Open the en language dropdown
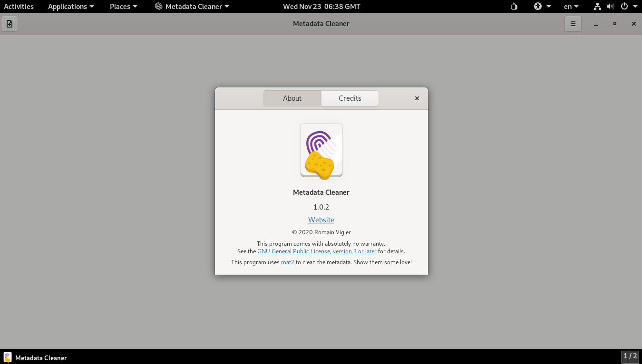642x364 pixels. (x=571, y=6)
